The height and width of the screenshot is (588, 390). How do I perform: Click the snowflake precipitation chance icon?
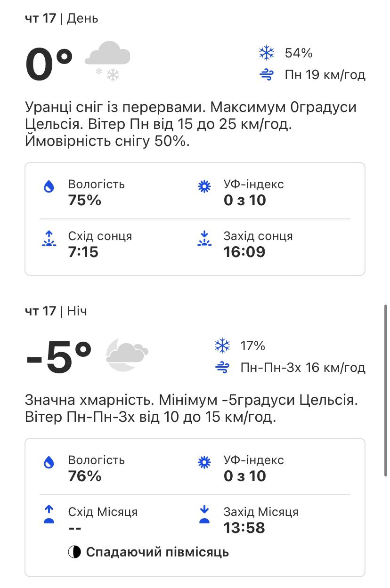pyautogui.click(x=267, y=53)
